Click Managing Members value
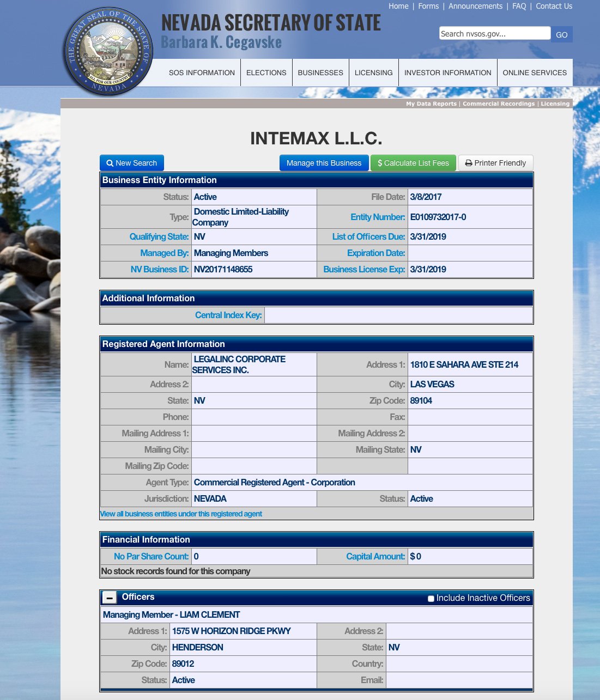600x700 pixels. 231,253
